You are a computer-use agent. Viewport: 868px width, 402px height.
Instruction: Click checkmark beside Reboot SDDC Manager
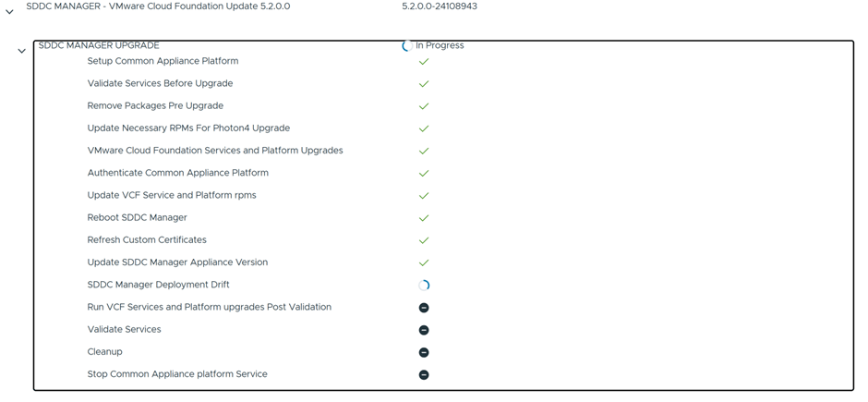coord(424,218)
